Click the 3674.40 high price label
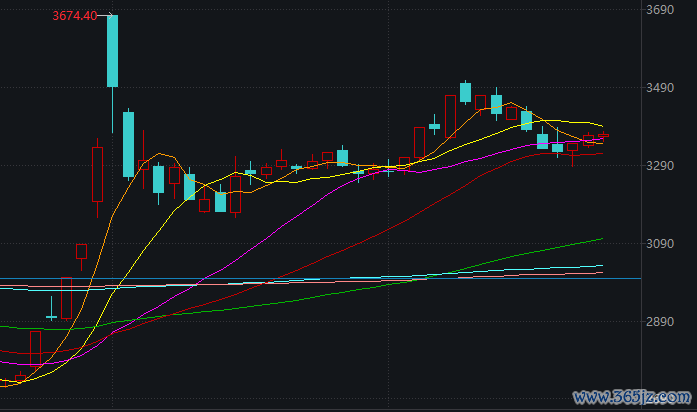 [75, 16]
